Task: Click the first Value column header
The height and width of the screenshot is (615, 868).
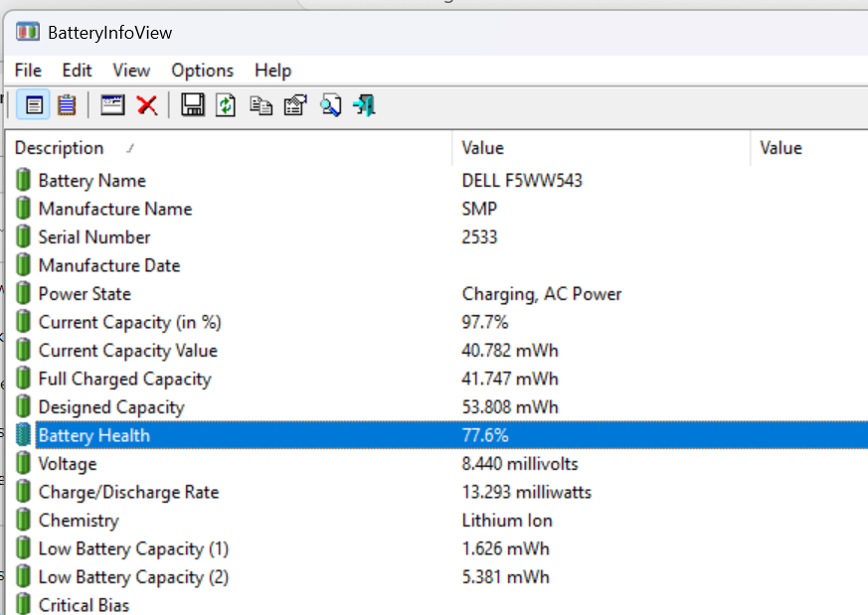Action: [x=602, y=148]
